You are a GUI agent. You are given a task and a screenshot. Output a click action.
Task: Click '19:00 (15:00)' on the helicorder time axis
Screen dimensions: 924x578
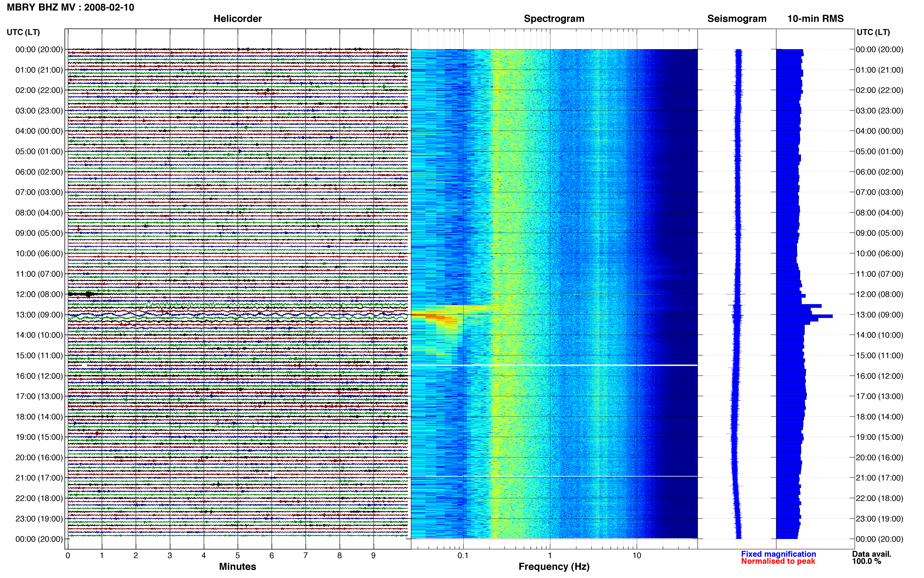(39, 437)
